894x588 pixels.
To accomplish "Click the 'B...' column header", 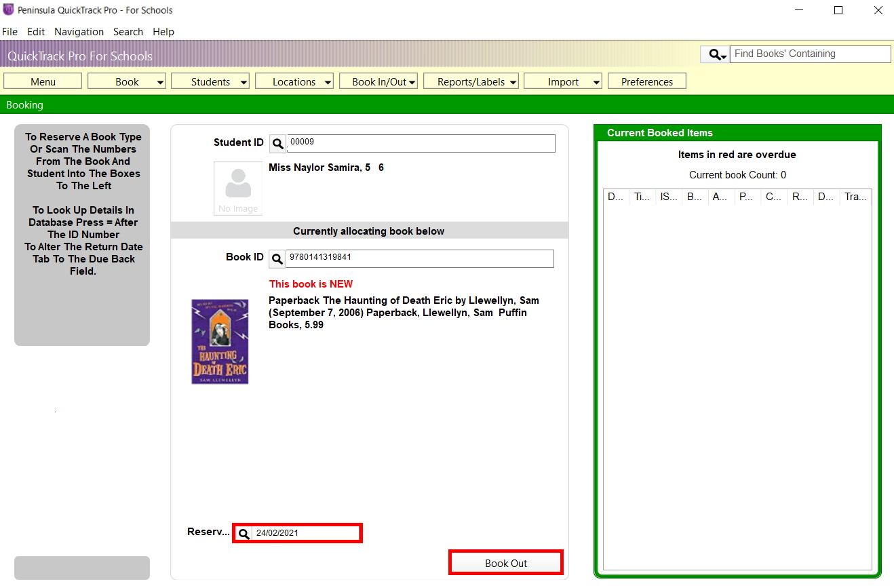I will 695,197.
